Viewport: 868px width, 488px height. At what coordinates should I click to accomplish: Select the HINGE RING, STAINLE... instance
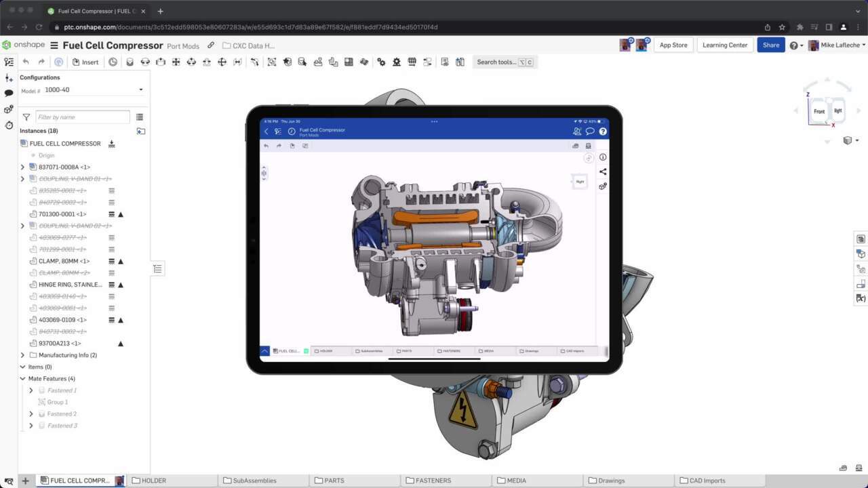click(70, 285)
